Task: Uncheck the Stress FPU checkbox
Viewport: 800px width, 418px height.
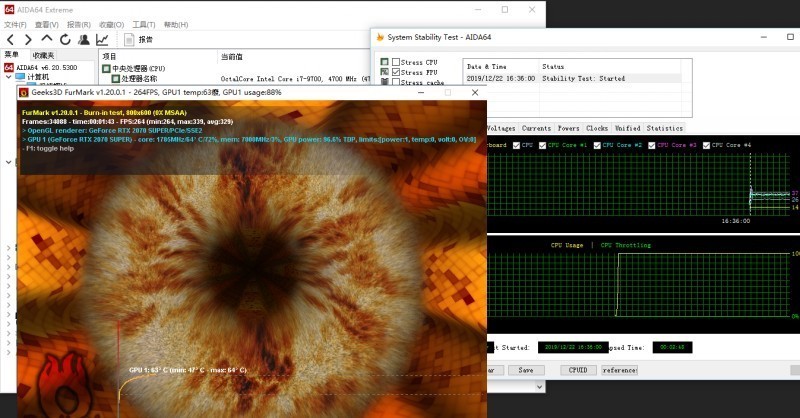Action: (394, 72)
